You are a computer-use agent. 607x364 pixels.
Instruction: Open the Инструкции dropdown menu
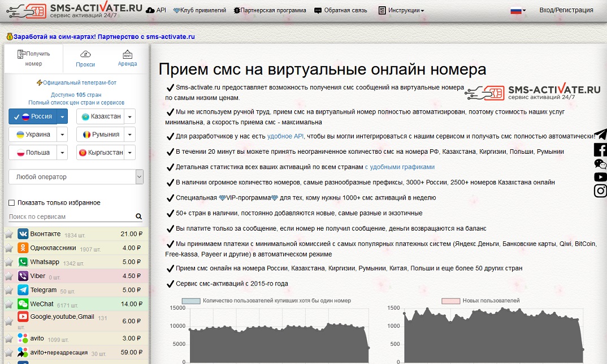click(401, 10)
